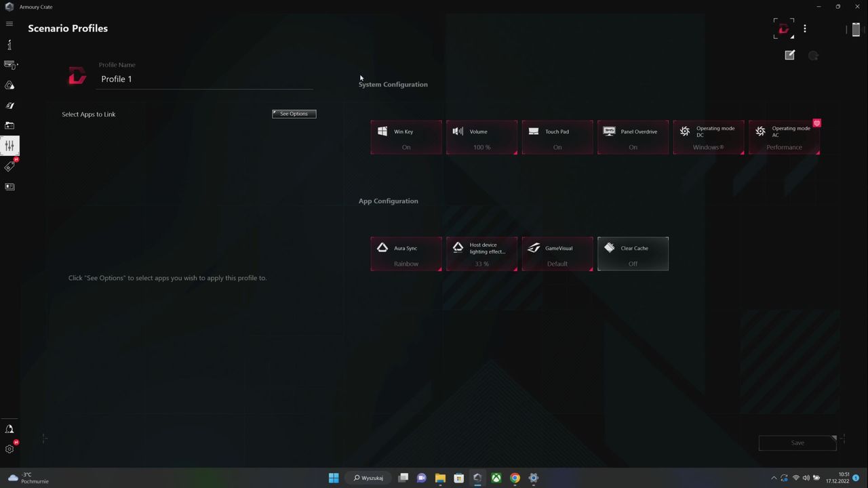Click Wi-Fi icon in system tray
868x488 pixels.
click(x=796, y=478)
